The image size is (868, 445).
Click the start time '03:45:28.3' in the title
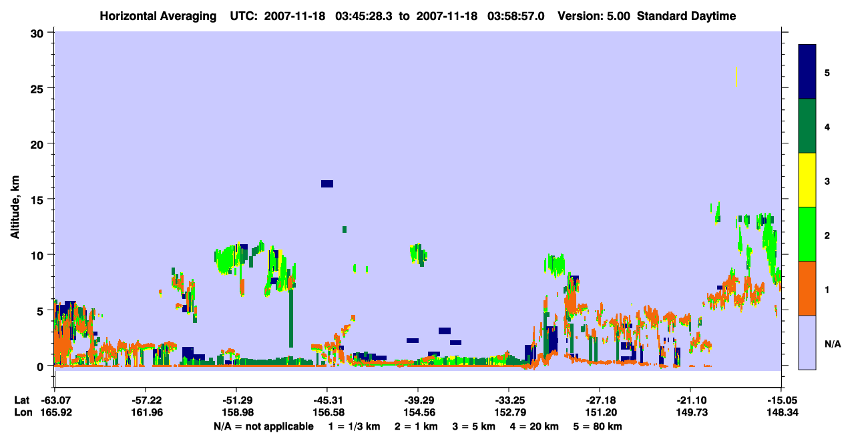pos(365,16)
